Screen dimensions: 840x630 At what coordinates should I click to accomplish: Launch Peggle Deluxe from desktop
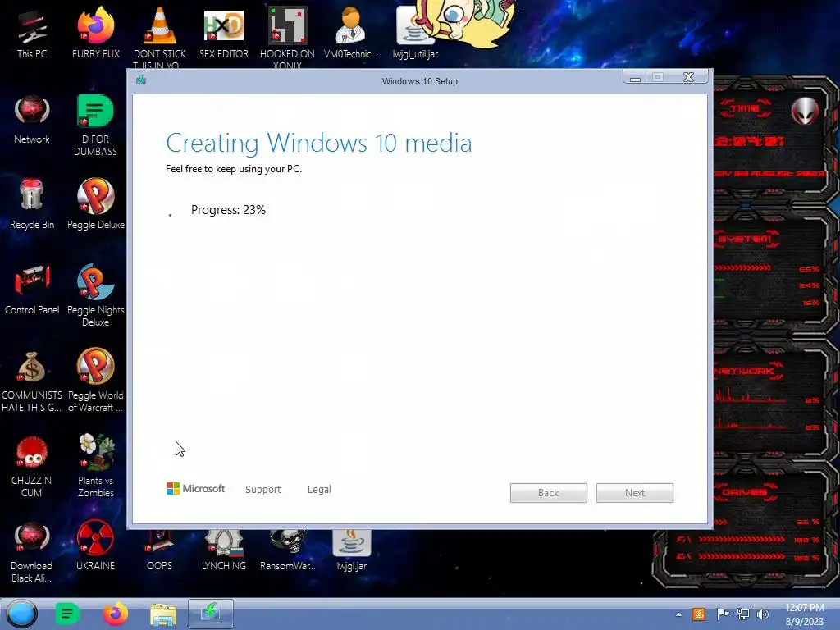tap(95, 204)
